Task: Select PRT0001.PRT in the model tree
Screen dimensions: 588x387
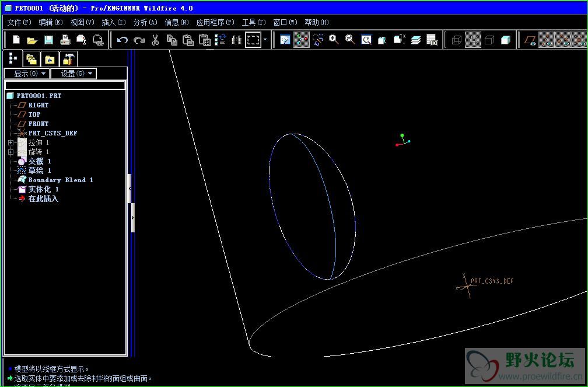Action: pyautogui.click(x=38, y=96)
